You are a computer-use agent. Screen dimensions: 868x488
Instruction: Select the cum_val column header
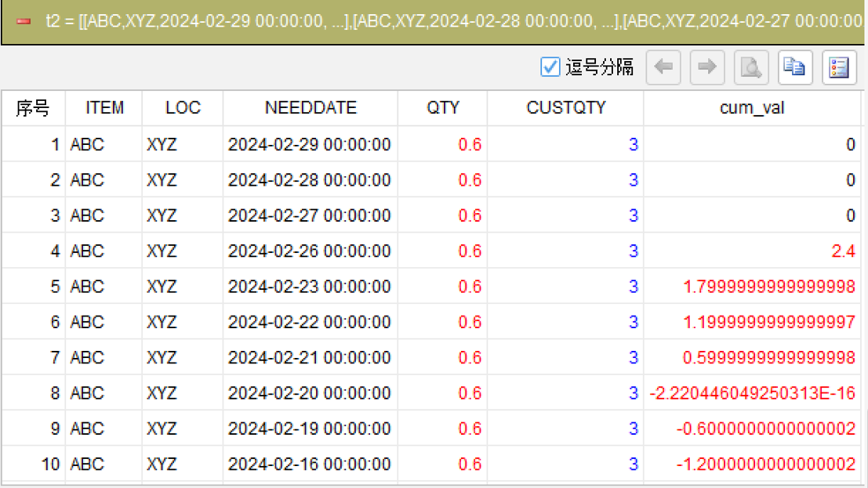pos(752,108)
